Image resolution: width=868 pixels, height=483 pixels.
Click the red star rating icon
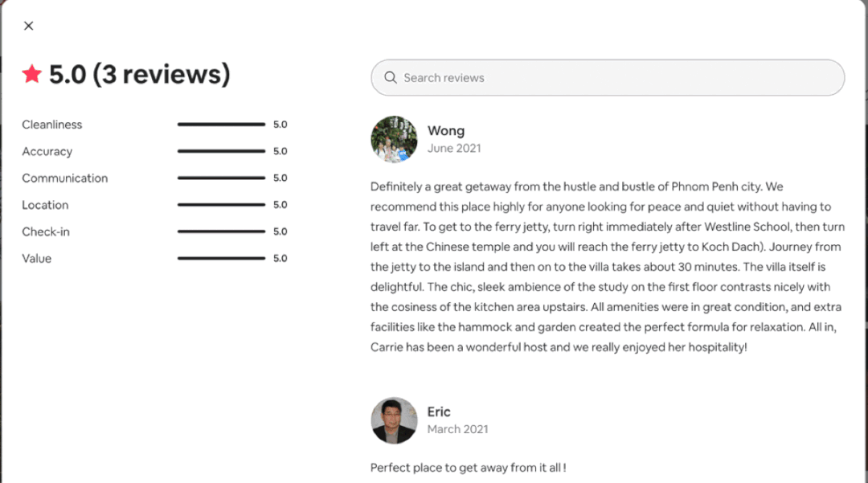pos(32,74)
